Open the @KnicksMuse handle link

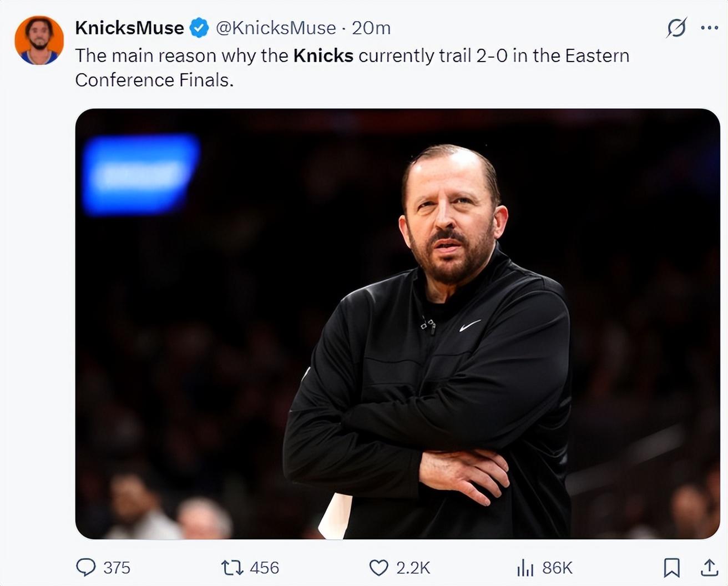[275, 28]
